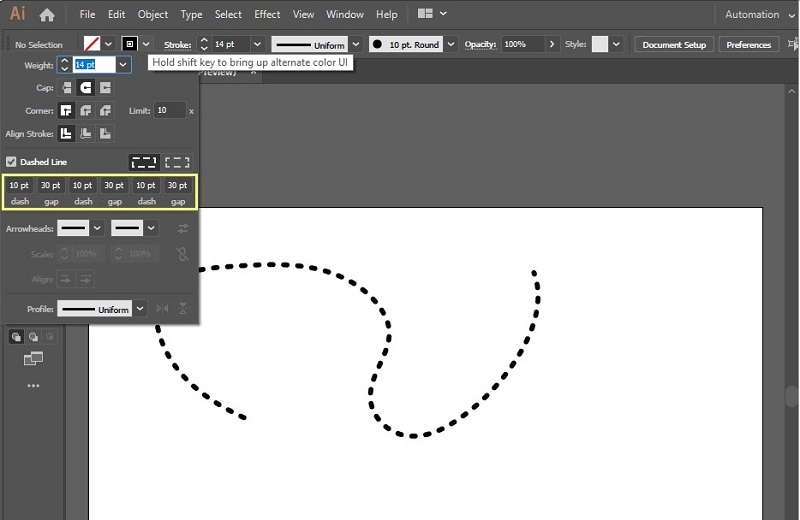Open the 10 pt. Round brush dropdown
The width and height of the screenshot is (800, 520).
click(x=451, y=44)
